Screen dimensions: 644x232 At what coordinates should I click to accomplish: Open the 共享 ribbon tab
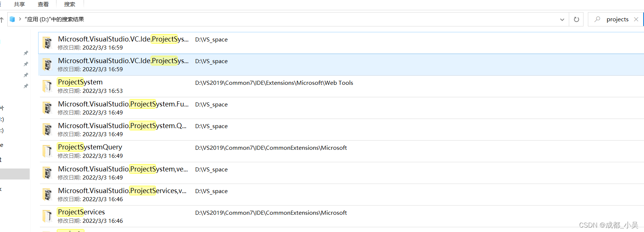point(19,4)
